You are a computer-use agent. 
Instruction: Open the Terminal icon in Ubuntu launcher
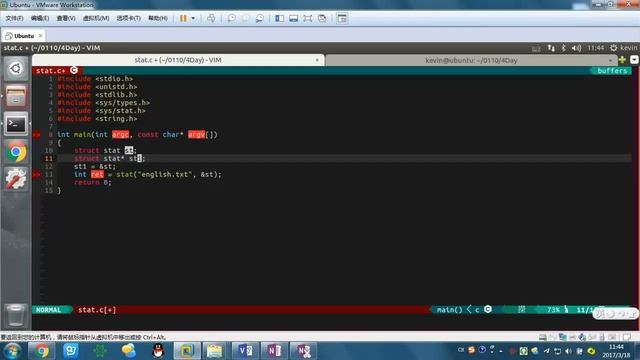tap(16, 124)
